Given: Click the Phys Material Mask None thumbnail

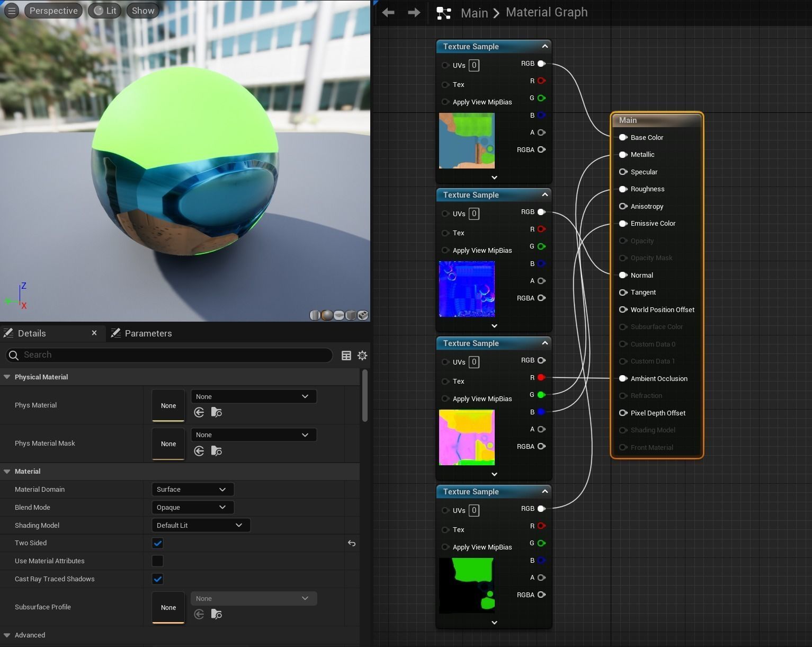Looking at the screenshot, I should [x=168, y=444].
